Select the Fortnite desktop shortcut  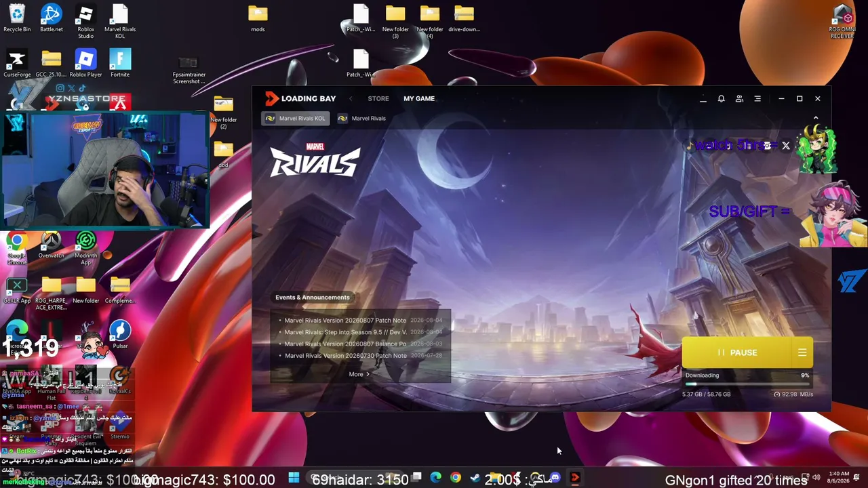(120, 64)
